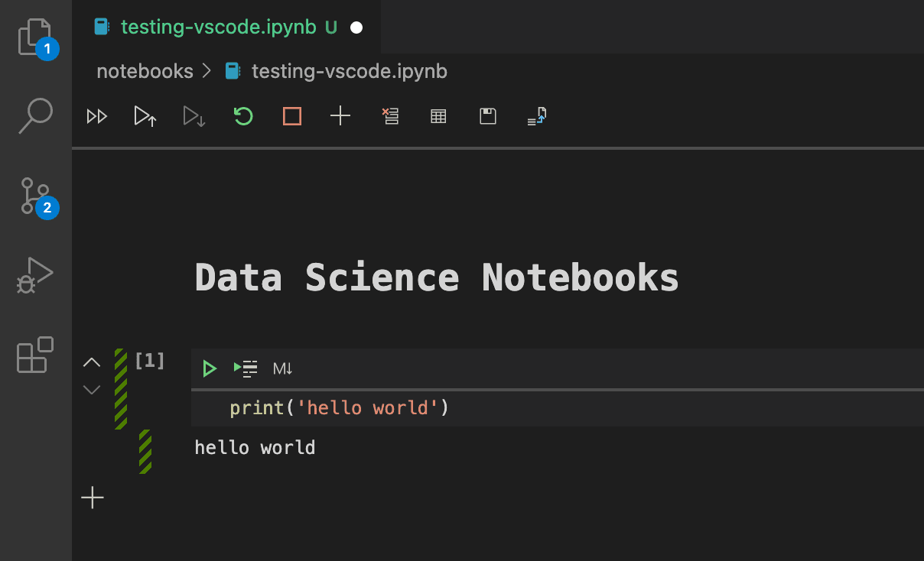924x561 pixels.
Task: Open the Run and Debug view
Action: 34,274
